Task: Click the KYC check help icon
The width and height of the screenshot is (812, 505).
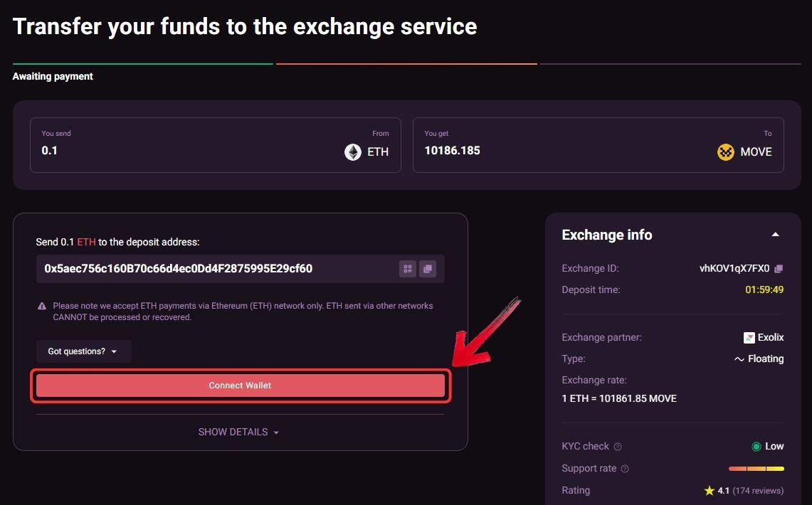Action: coord(618,447)
